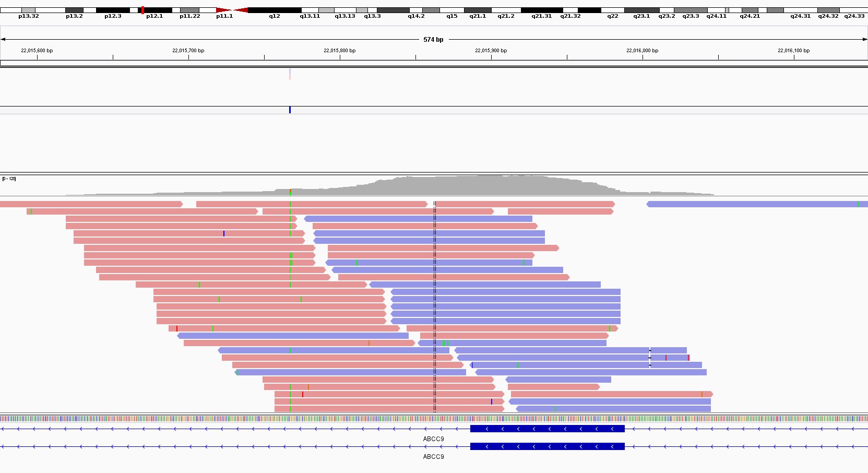Select the p12.3 band on the chromosome ideogram

coord(113,10)
